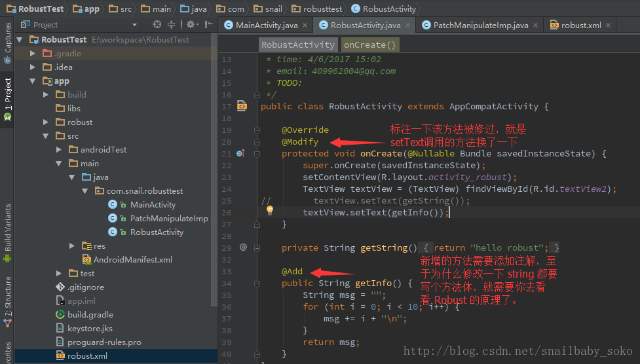Screen dimensions: 640x364
Task: Collapse the java folder node
Action: coord(72,177)
